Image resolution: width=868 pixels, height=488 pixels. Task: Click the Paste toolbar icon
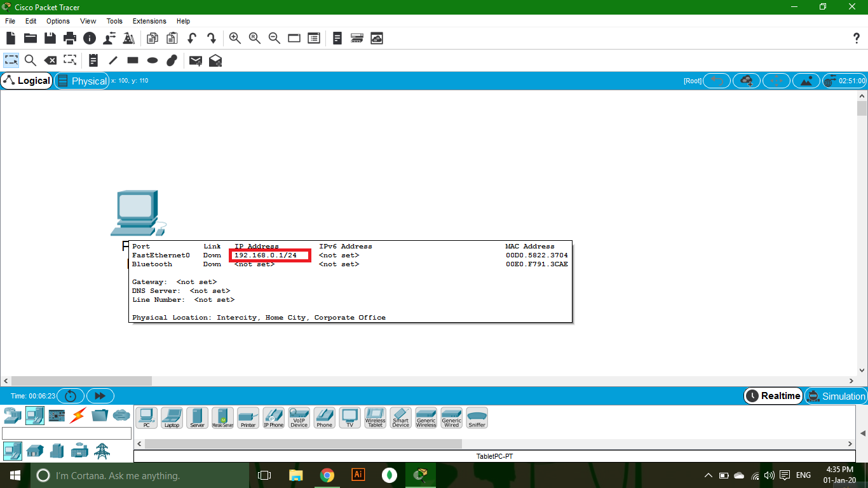(172, 38)
